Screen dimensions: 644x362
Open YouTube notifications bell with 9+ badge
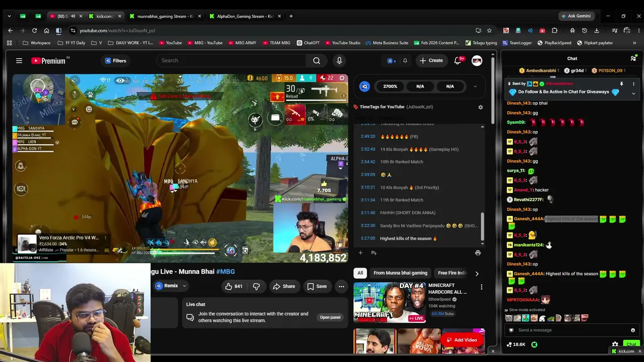(458, 61)
